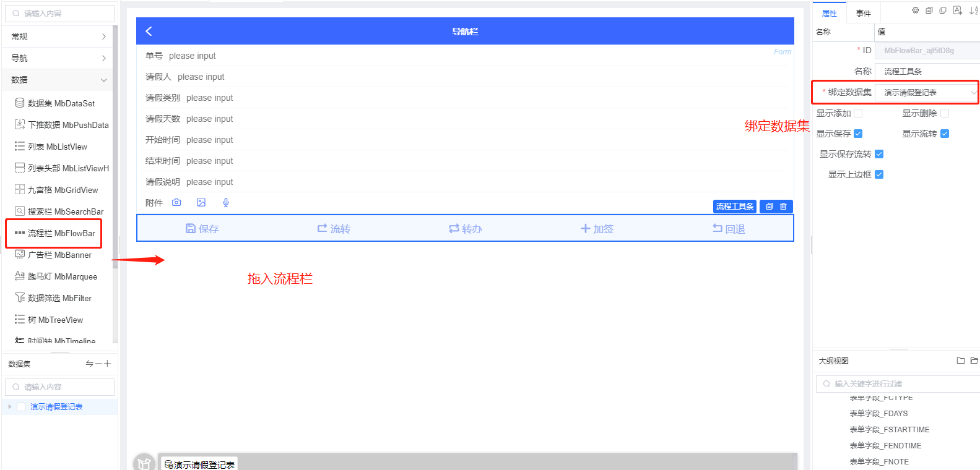This screenshot has width=980, height=470.
Task: Uncheck the 显示保存 checkbox
Action: [858, 134]
